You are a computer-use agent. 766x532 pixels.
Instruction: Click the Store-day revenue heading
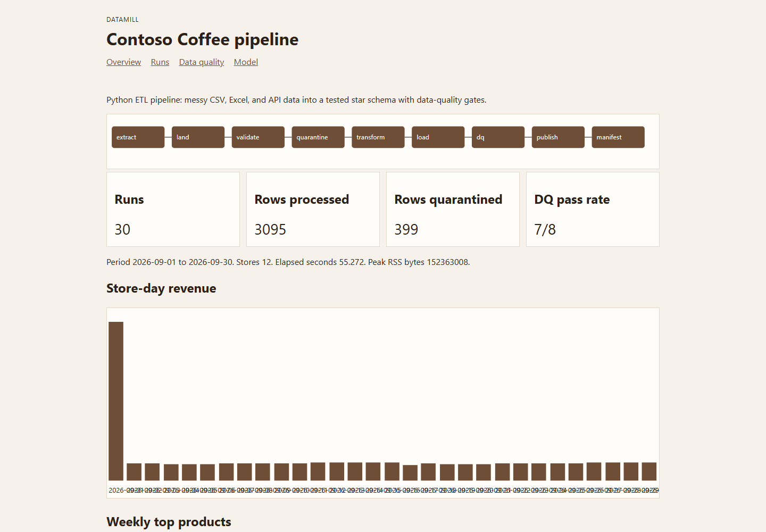click(161, 288)
